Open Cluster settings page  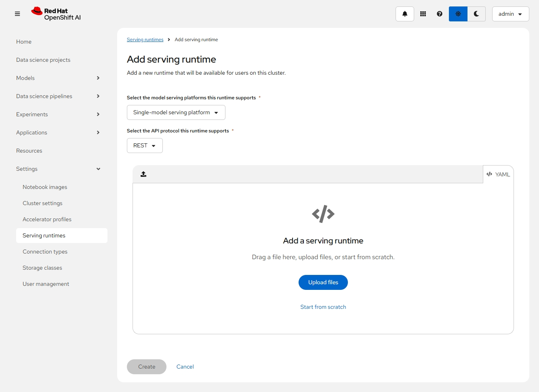42,203
